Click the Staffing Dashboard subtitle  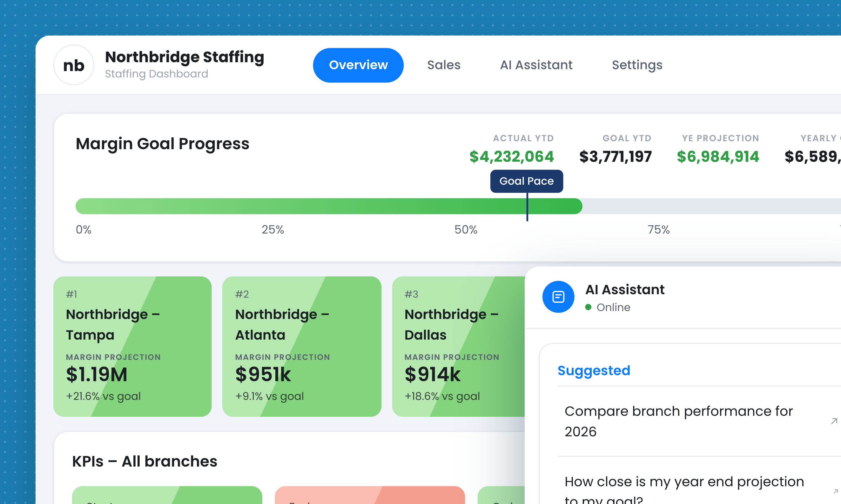click(x=156, y=74)
